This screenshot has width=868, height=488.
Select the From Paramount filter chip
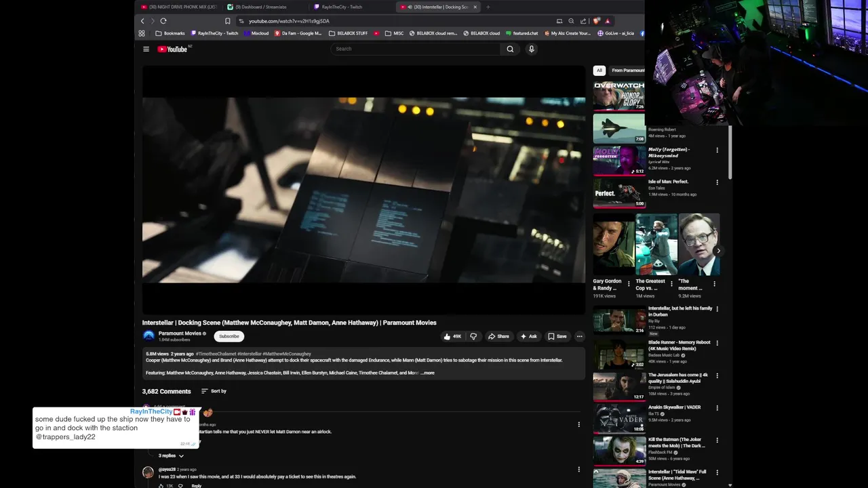[x=627, y=70]
